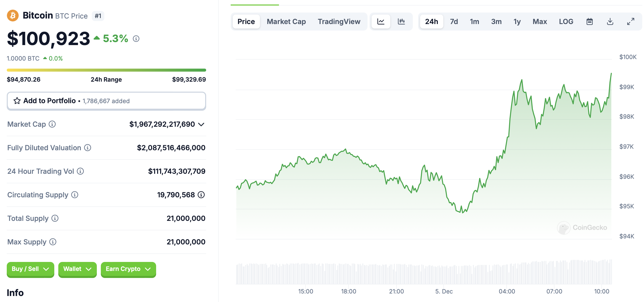Switch to line chart view icon
Viewport: 644px width, 302px height.
click(x=381, y=22)
